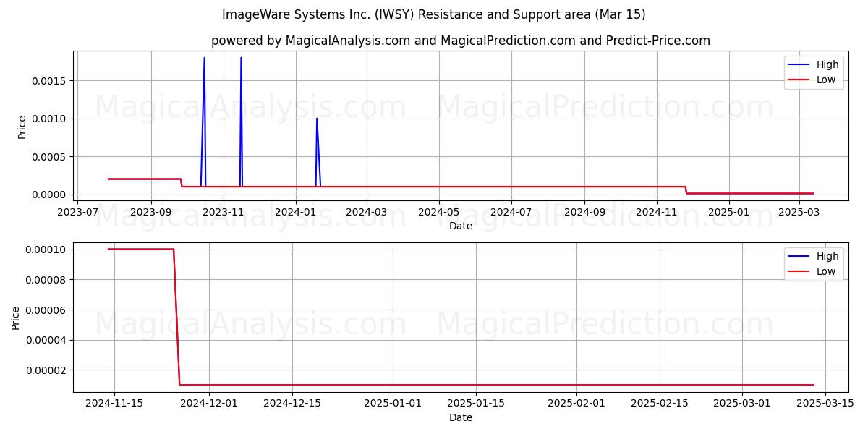Click the 0.0015 y-axis tick label
Image resolution: width=868 pixels, height=434 pixels.
coord(49,80)
